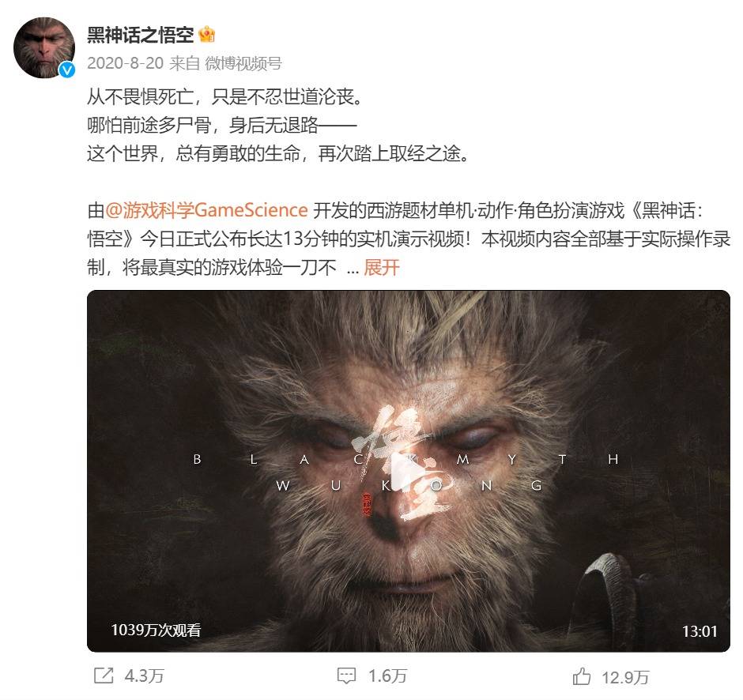Click the gold crown membership icon beside username
The width and height of the screenshot is (743, 700).
207,35
